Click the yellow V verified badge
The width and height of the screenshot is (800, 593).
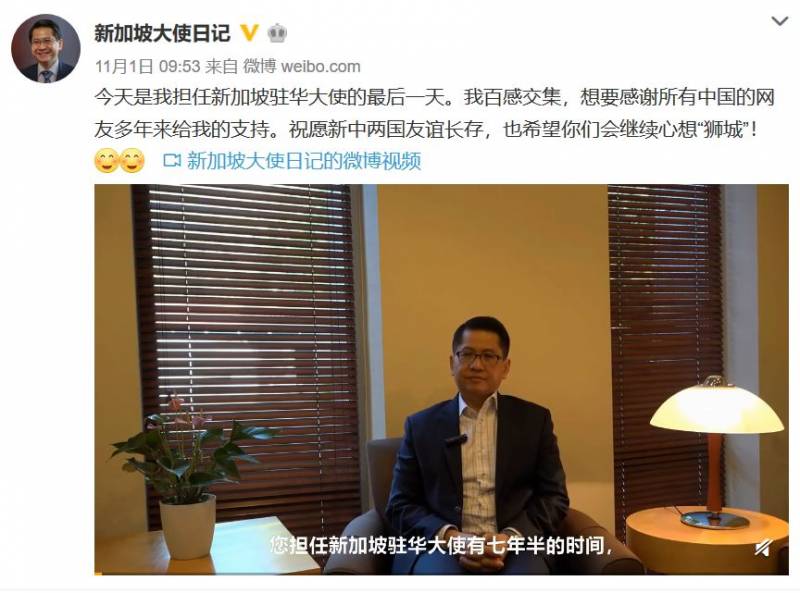tap(249, 33)
